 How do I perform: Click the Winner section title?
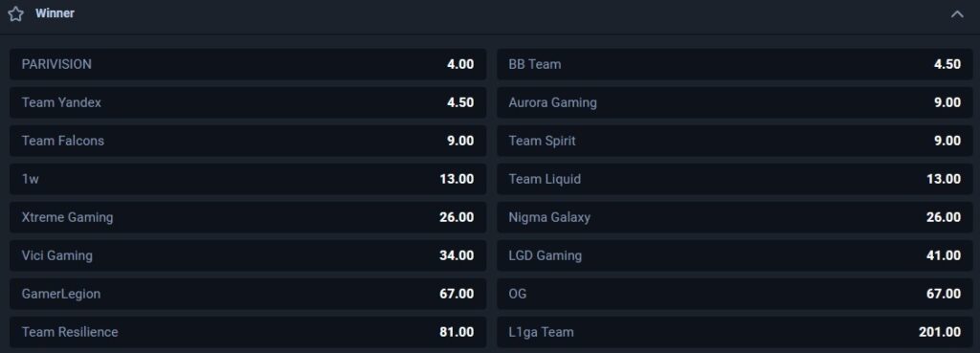coord(55,13)
